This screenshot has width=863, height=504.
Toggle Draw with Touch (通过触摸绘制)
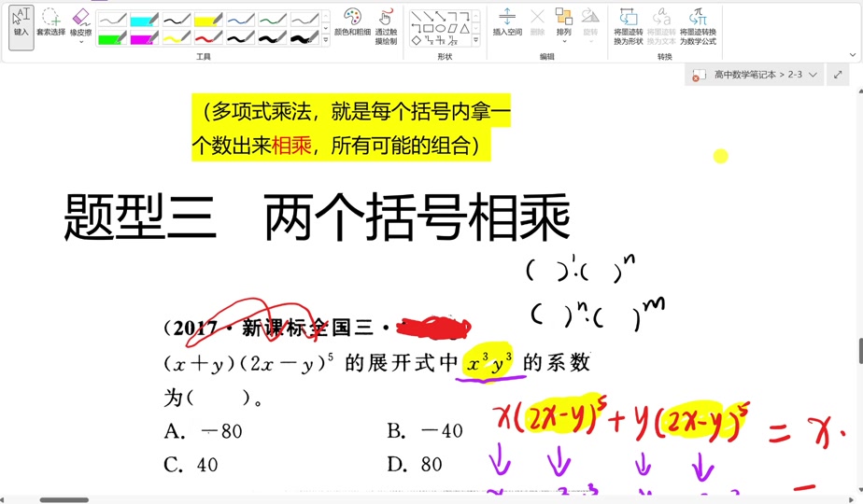pyautogui.click(x=387, y=26)
